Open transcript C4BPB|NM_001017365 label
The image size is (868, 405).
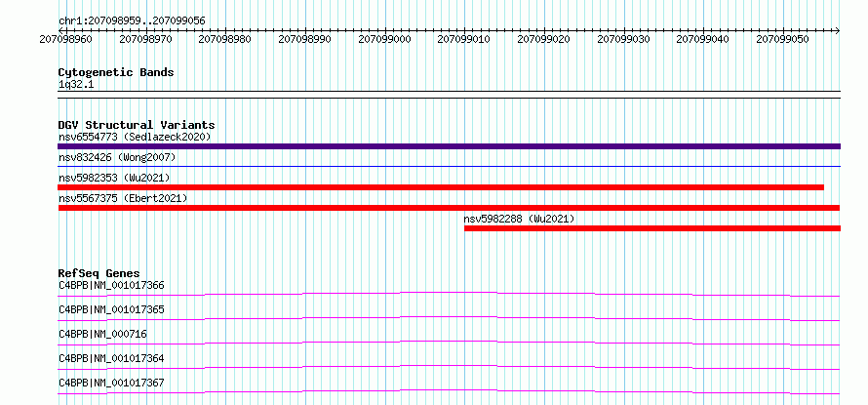(111, 309)
